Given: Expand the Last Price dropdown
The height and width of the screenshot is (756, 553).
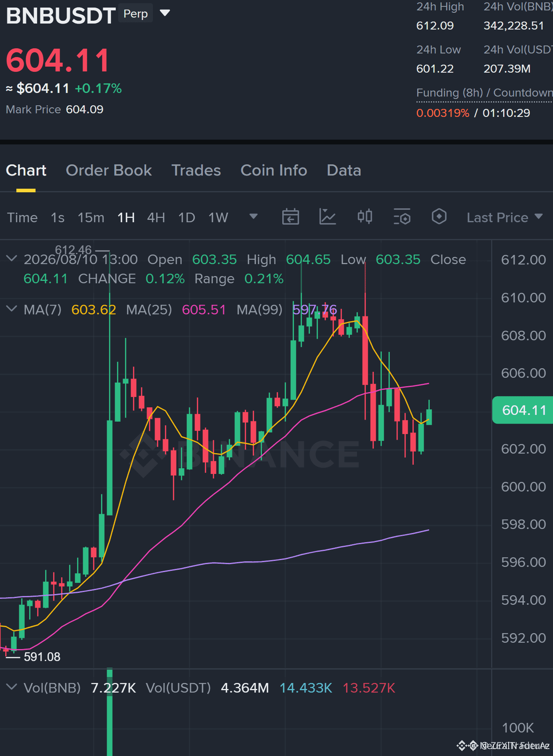Looking at the screenshot, I should [x=505, y=217].
